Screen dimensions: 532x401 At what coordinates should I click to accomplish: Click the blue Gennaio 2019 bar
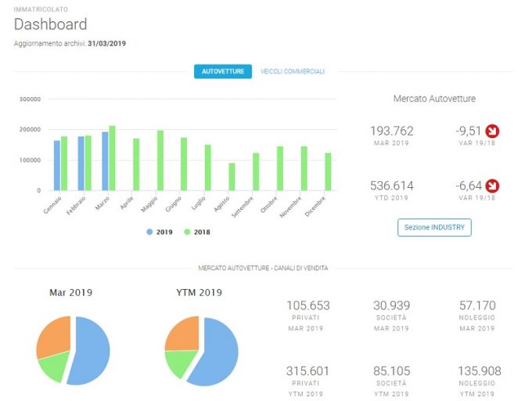tap(57, 165)
